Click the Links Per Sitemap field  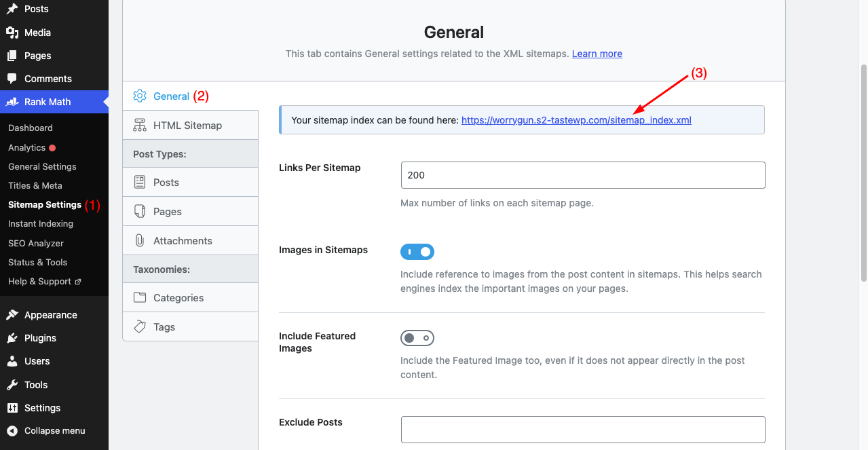coord(583,175)
